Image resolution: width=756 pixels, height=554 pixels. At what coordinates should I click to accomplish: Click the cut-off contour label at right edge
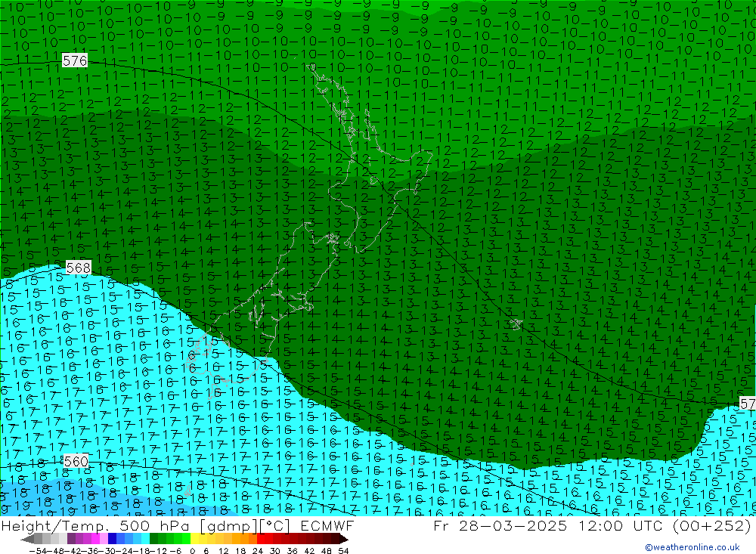(747, 404)
